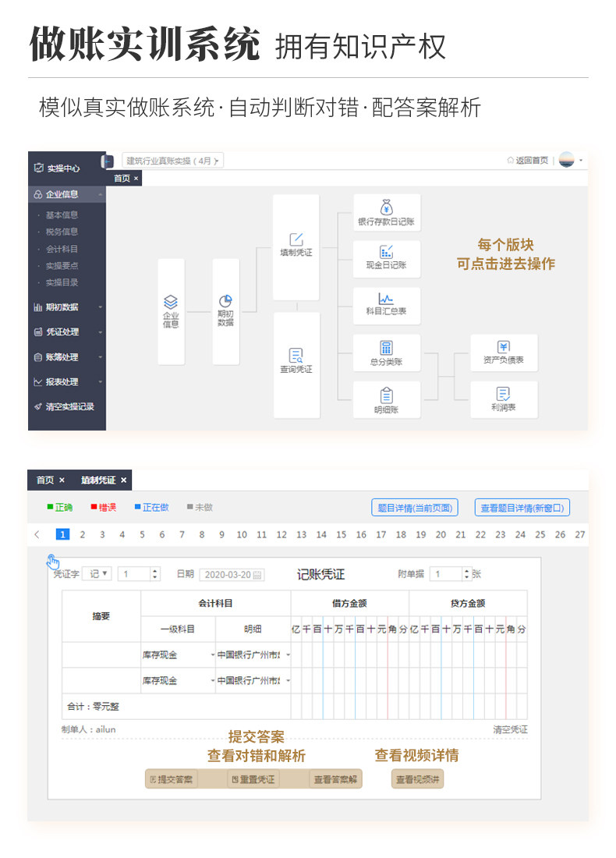Select 基本信息 in the sidebar
Viewport: 616px width, 858px height.
pos(62,215)
